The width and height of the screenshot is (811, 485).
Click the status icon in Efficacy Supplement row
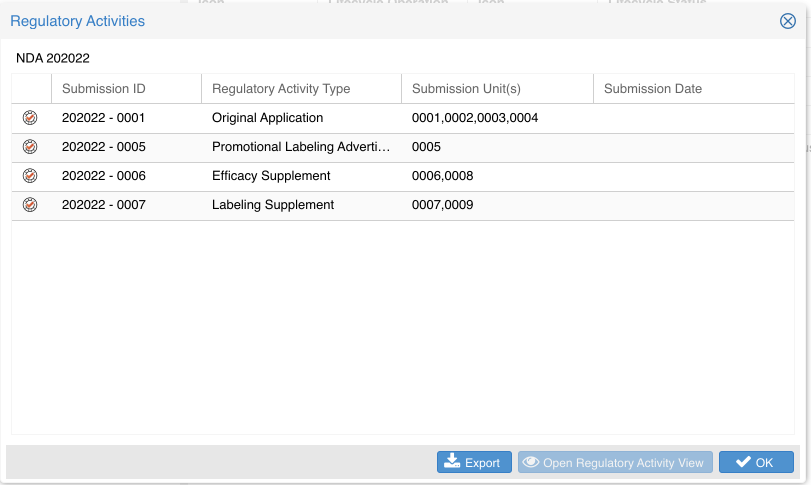tap(30, 176)
